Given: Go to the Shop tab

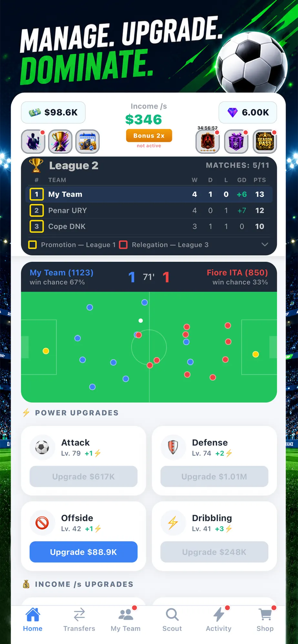Looking at the screenshot, I should 265,620.
